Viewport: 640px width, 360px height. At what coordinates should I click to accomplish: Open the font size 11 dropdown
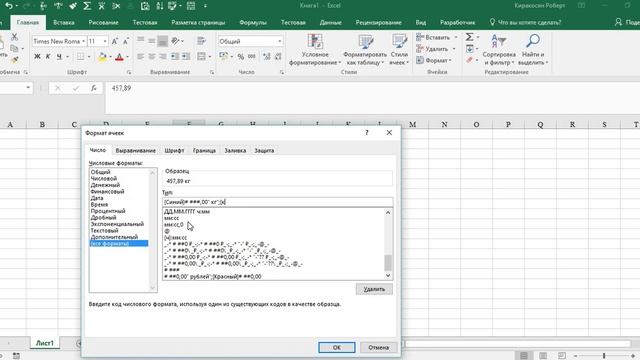click(105, 41)
